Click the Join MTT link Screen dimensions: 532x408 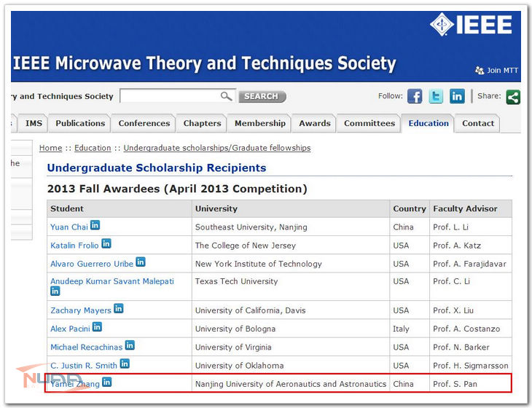pos(498,71)
